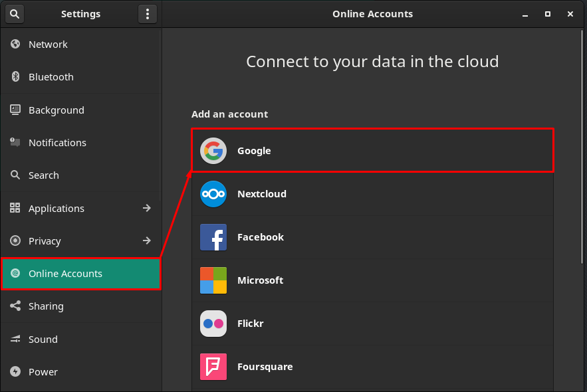The width and height of the screenshot is (587, 392).
Task: Add a Microsoft account
Action: click(372, 280)
